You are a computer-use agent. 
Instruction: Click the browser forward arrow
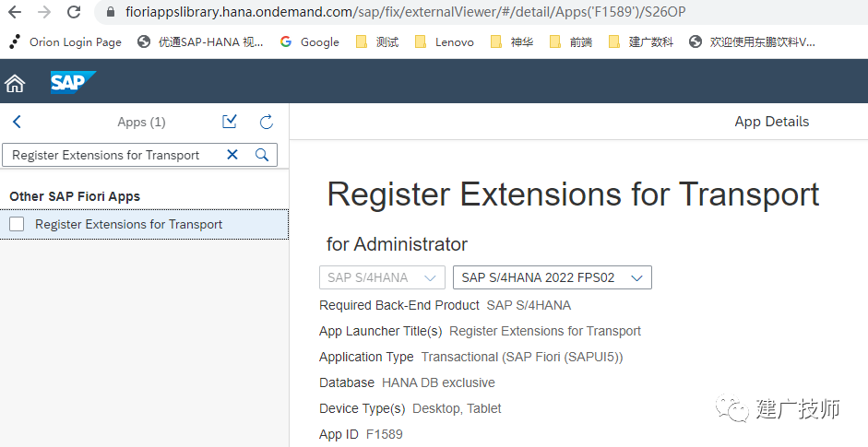44,12
